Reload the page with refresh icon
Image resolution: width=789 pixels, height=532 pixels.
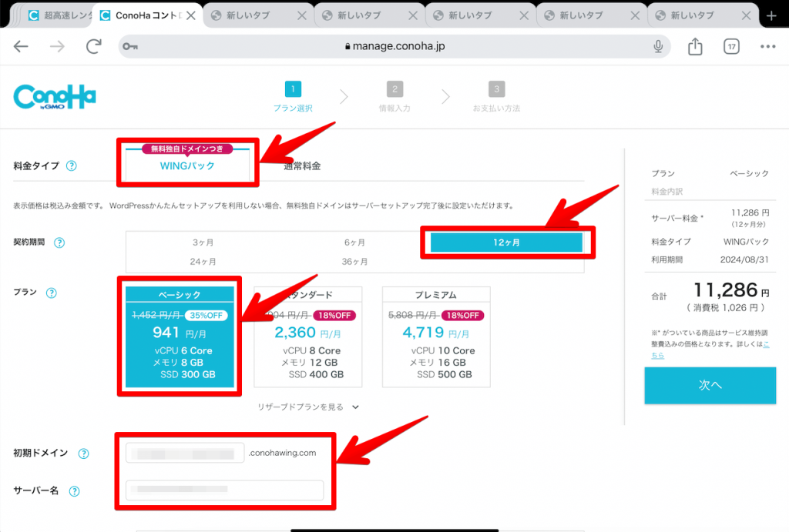tap(94, 47)
